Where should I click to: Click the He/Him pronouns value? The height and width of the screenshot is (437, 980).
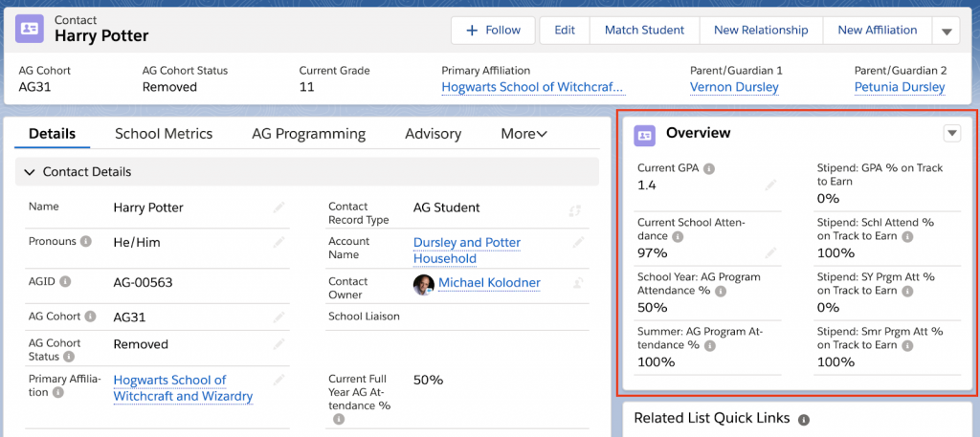(x=136, y=242)
